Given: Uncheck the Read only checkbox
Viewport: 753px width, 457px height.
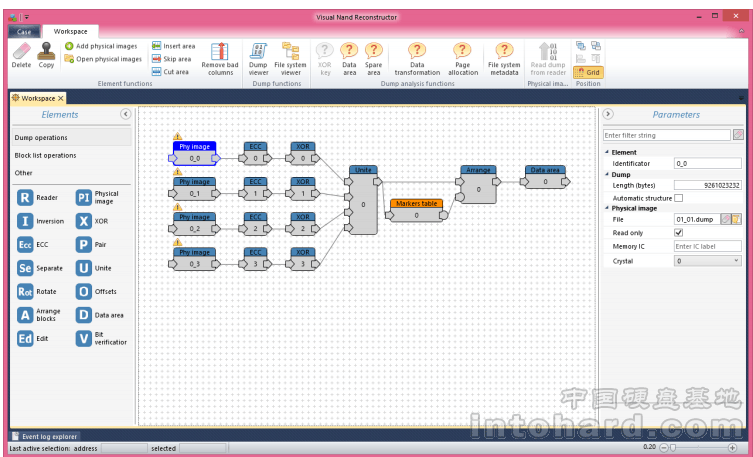Looking at the screenshot, I should pos(679,232).
